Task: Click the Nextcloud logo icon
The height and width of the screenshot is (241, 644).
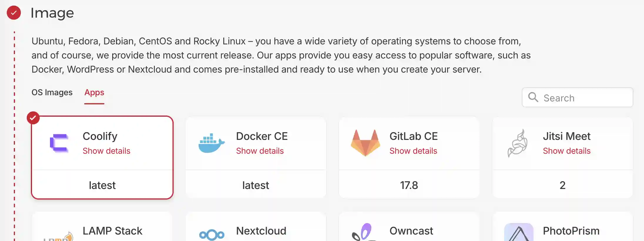Action: tap(212, 235)
